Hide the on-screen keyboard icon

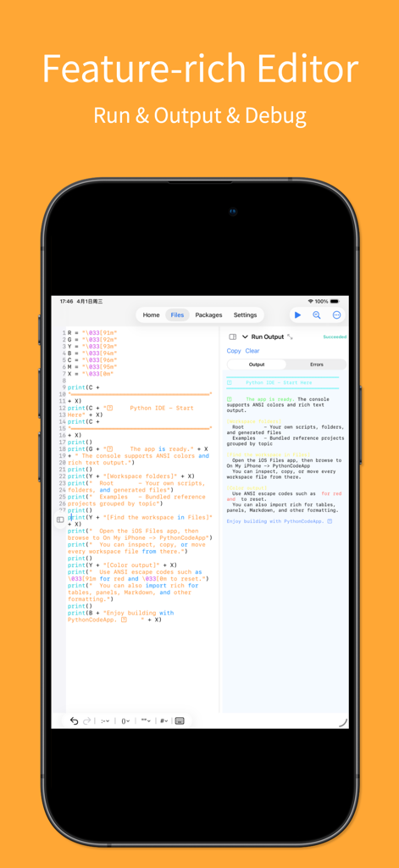180,721
